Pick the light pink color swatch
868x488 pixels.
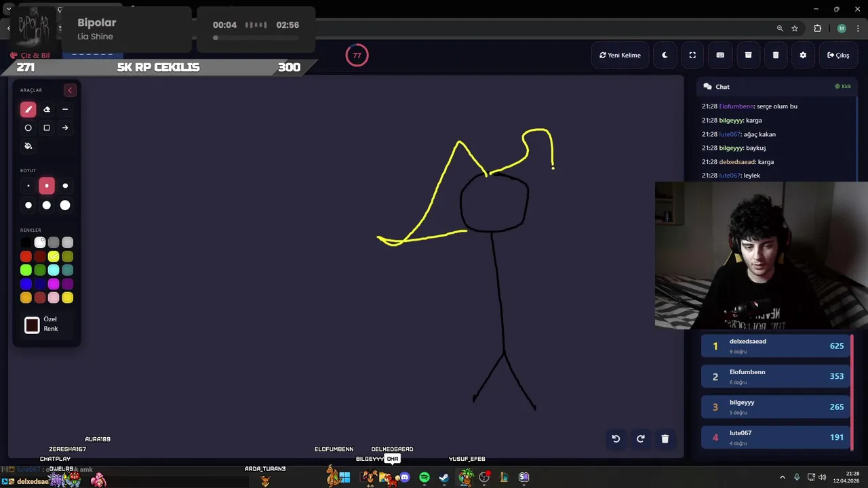[x=54, y=298]
